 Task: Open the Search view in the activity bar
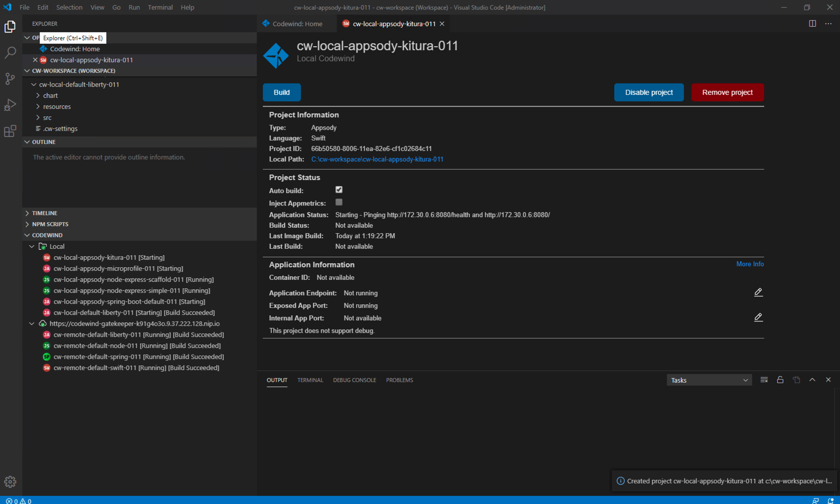coord(10,52)
